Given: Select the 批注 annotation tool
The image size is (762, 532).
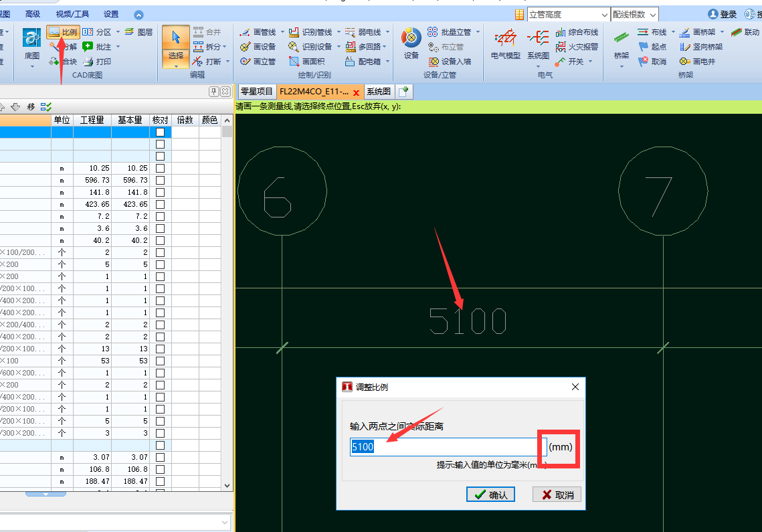Looking at the screenshot, I should pos(96,47).
